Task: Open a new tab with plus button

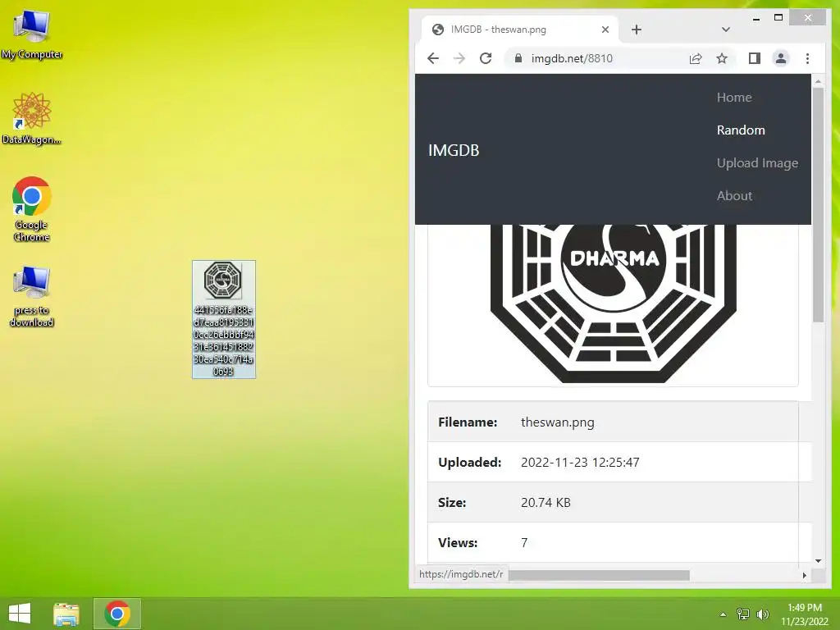Action: click(637, 30)
